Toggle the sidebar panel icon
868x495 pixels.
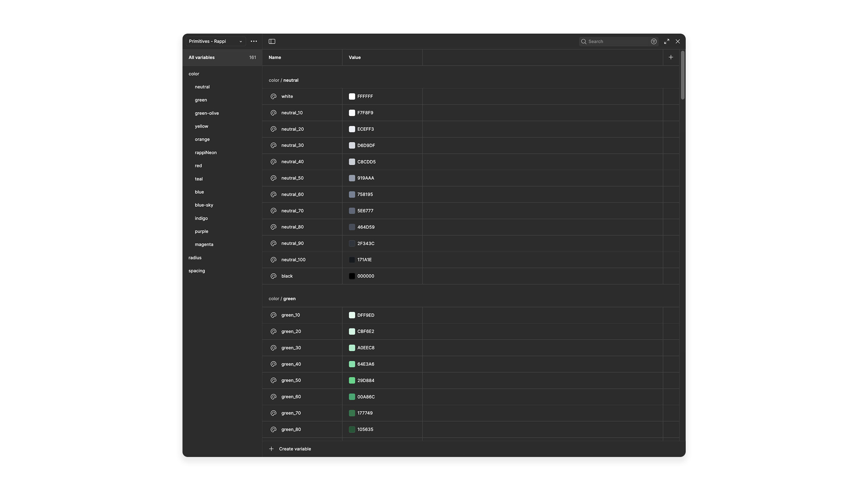(271, 41)
